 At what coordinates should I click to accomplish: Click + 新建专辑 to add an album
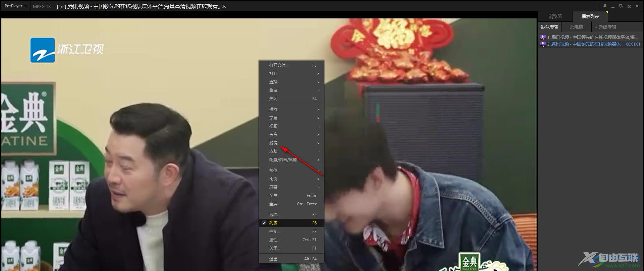605,27
